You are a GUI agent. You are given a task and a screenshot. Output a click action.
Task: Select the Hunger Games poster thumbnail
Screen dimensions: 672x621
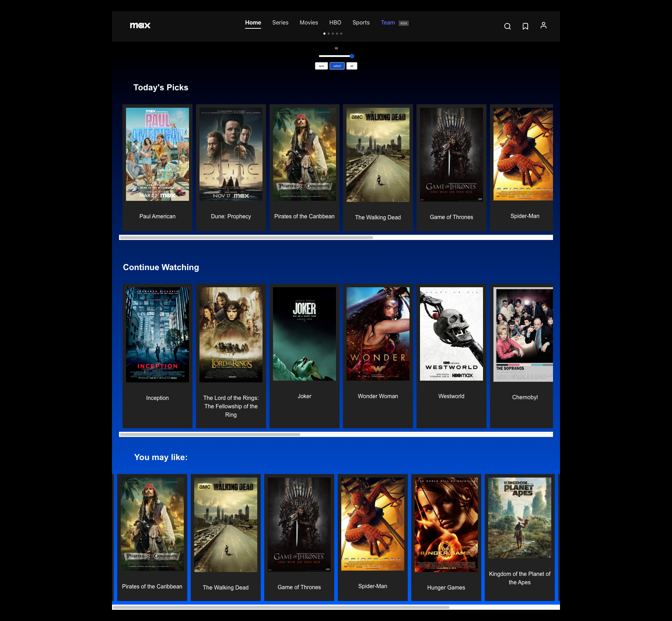coord(446,524)
